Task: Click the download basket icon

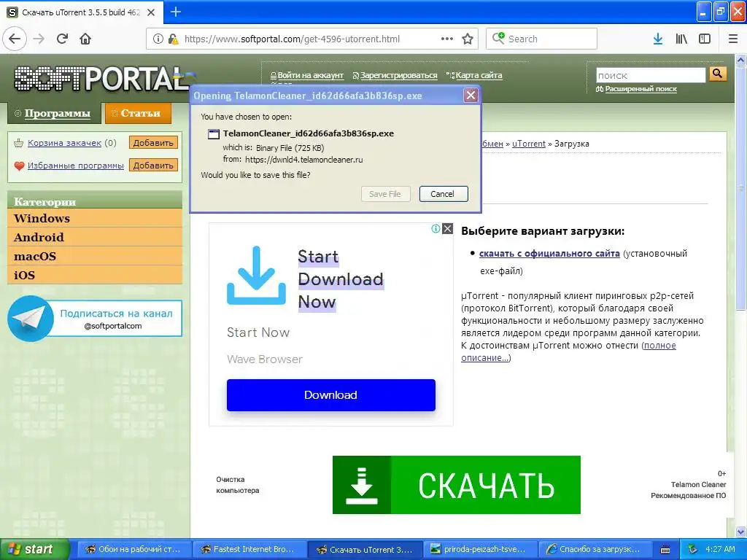Action: [18, 143]
